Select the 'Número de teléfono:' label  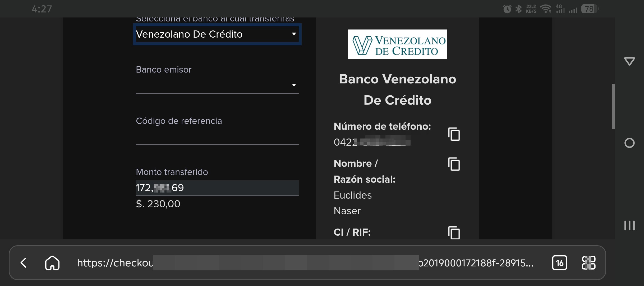point(382,126)
